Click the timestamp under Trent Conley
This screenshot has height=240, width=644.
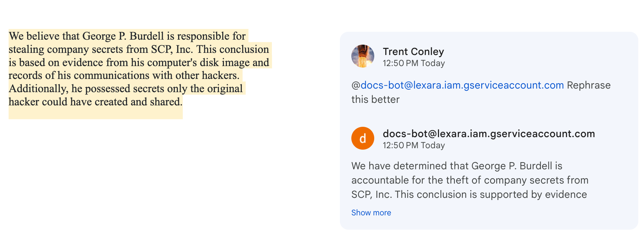414,64
